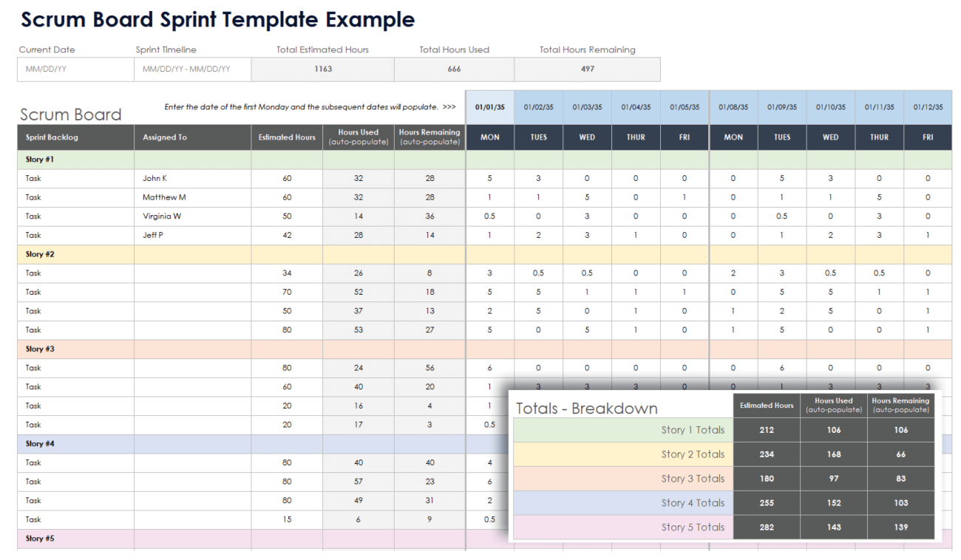Click the cell containing John K
Viewport: 961px width, 560px height.
[170, 178]
